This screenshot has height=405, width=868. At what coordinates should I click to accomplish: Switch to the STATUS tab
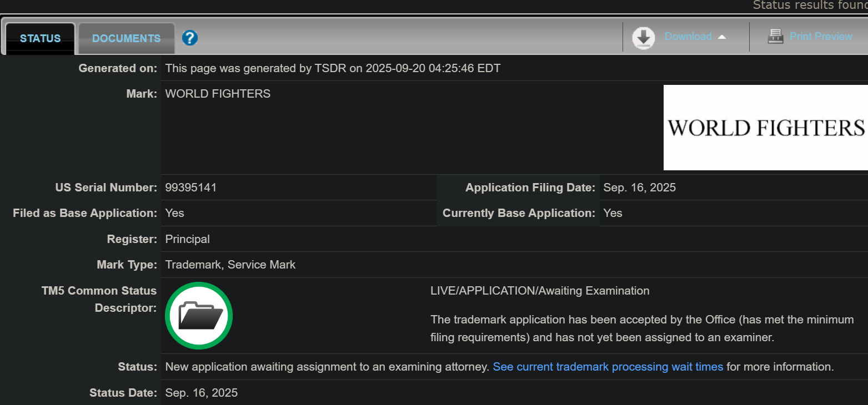tap(40, 38)
